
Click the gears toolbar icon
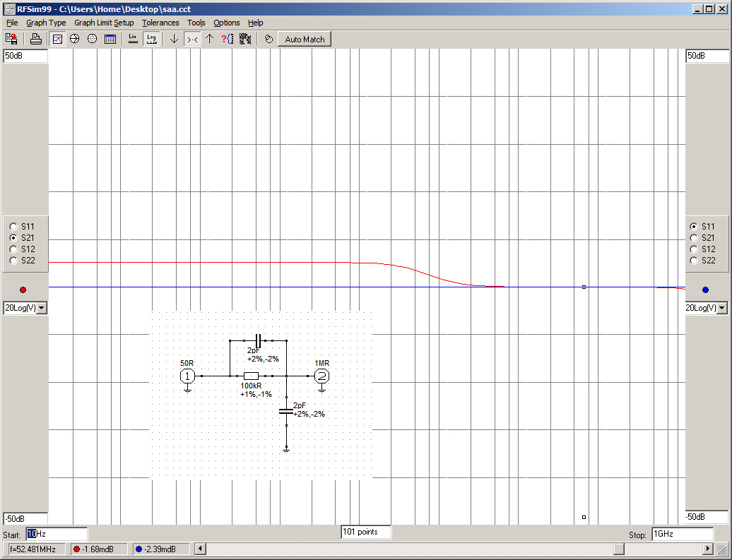click(245, 40)
